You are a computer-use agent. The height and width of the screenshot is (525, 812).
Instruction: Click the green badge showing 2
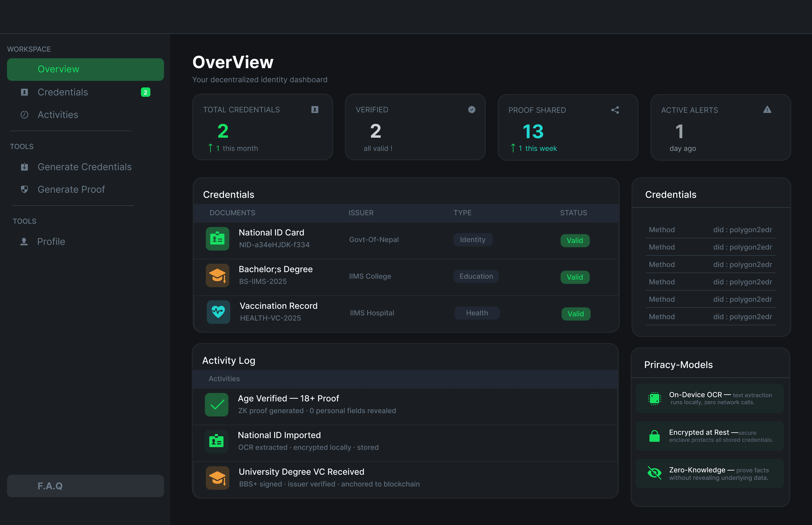click(145, 92)
